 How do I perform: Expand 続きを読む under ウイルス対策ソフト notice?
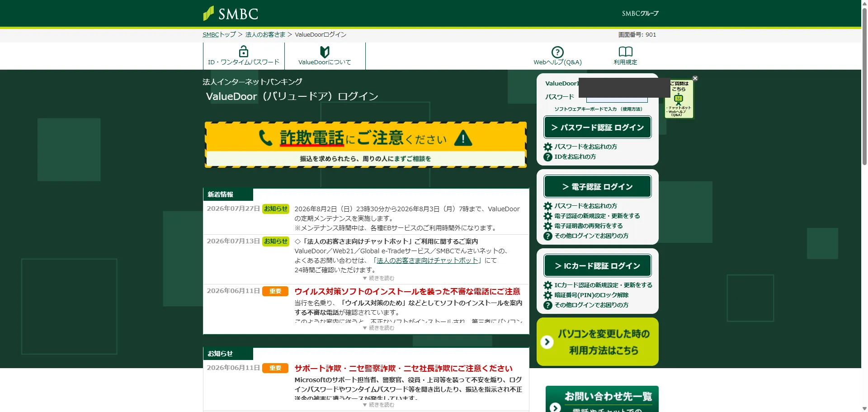point(378,328)
